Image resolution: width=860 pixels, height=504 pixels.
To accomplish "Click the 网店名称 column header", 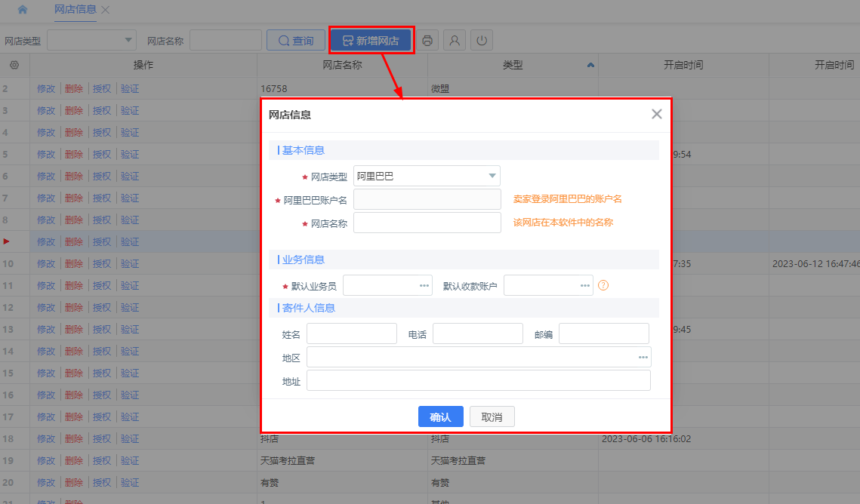I will (x=342, y=65).
